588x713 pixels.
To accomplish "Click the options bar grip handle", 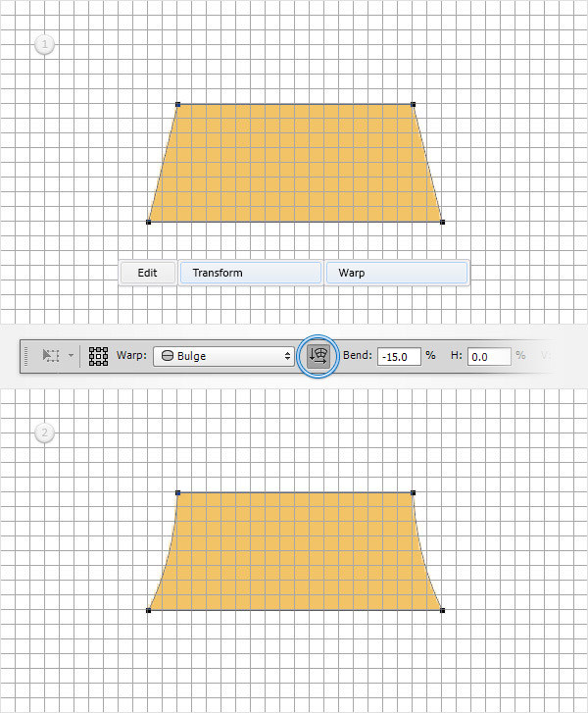I will [x=28, y=356].
